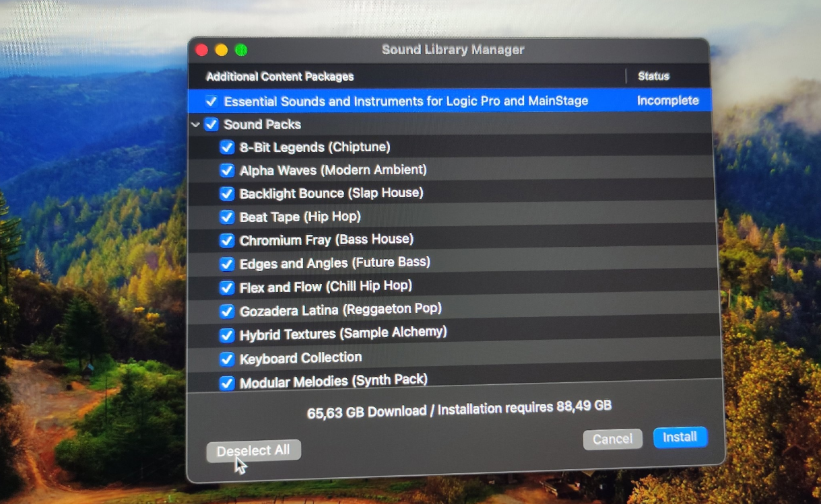
Task: Click the Deselect All button
Action: coord(253,451)
